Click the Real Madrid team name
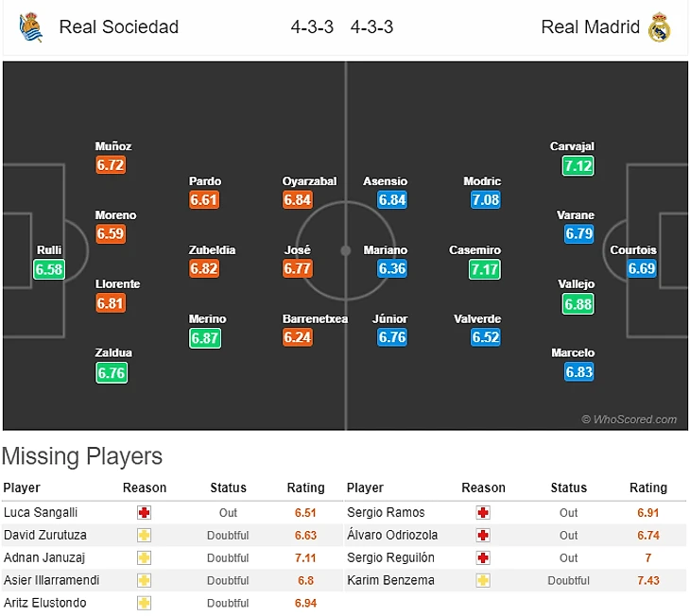The width and height of the screenshot is (690, 616). coord(590,27)
